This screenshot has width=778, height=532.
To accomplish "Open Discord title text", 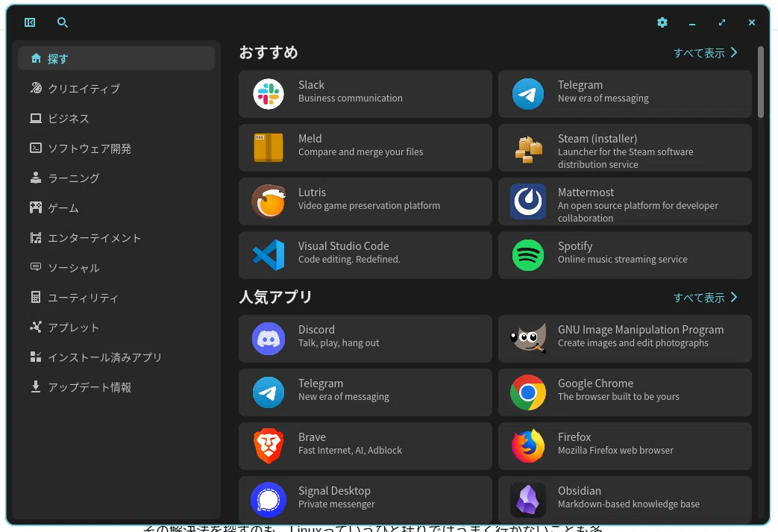I will (316, 330).
